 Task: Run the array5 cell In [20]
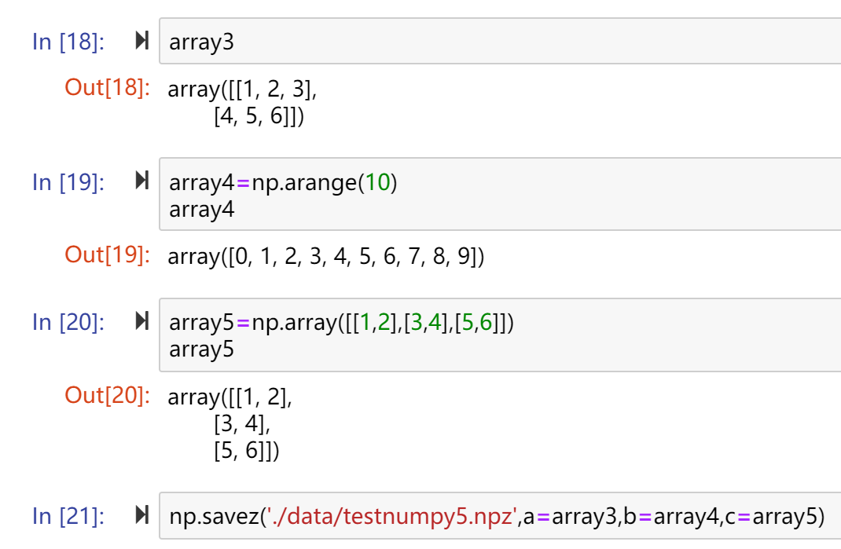(x=141, y=322)
